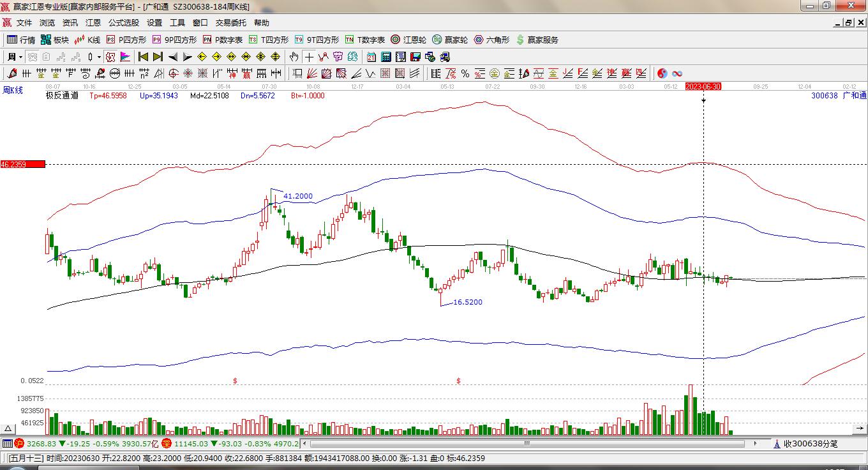Open the 六角形 hexagon chart tool
The width and height of the screenshot is (868, 470).
coord(491,40)
